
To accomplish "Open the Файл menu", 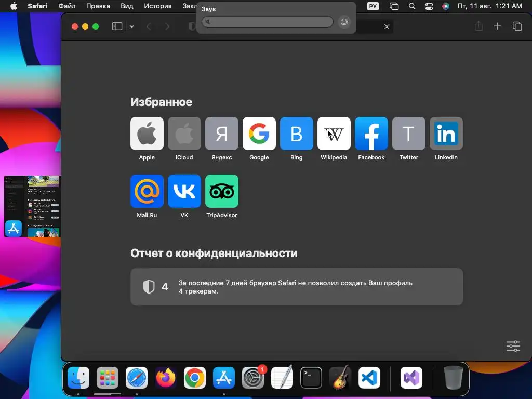I will click(x=67, y=6).
